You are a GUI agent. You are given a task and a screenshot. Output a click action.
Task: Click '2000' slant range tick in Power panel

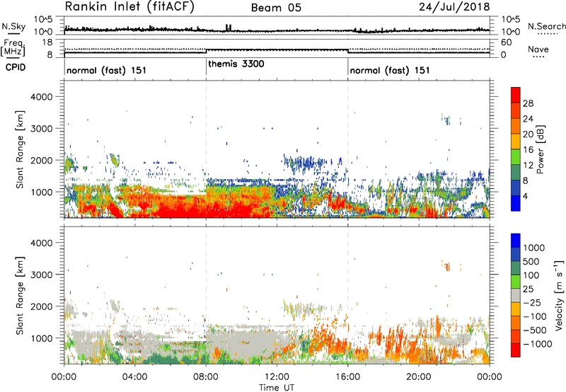coord(41,160)
